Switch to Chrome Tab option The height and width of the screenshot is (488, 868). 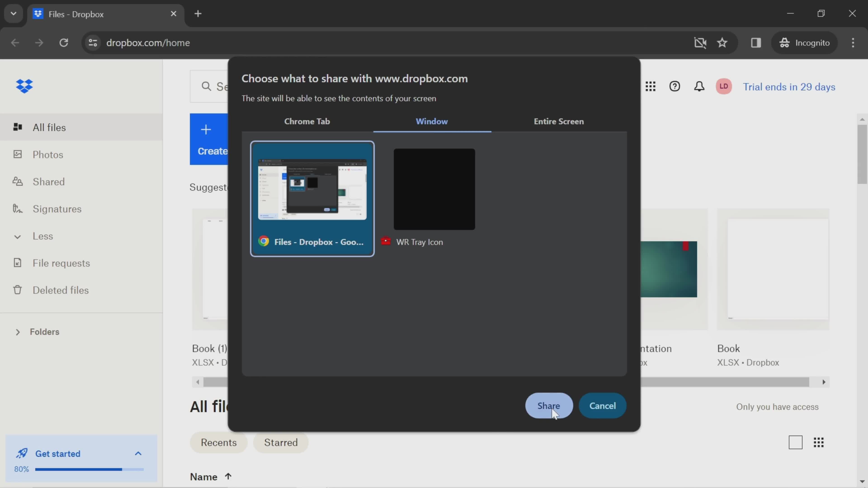(307, 121)
